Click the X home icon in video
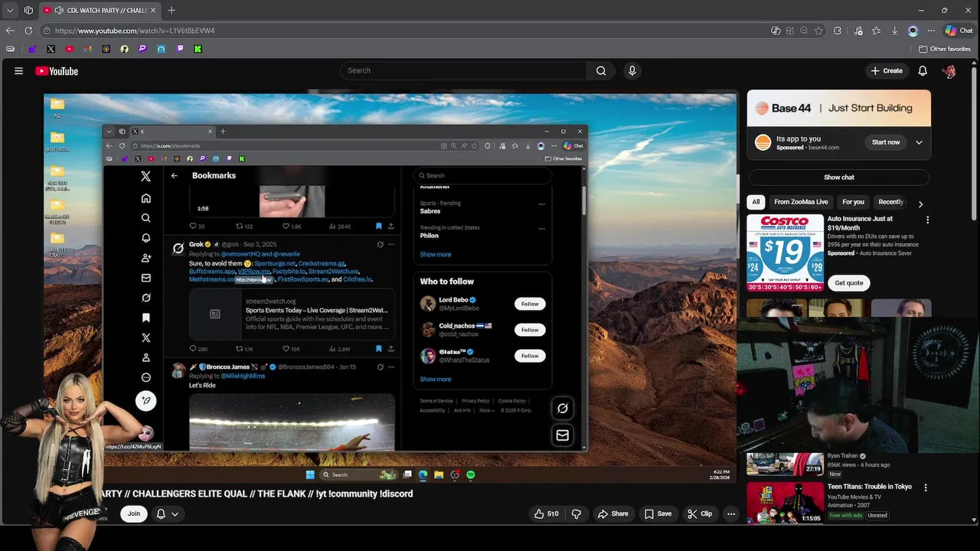The image size is (980, 551). point(146,198)
